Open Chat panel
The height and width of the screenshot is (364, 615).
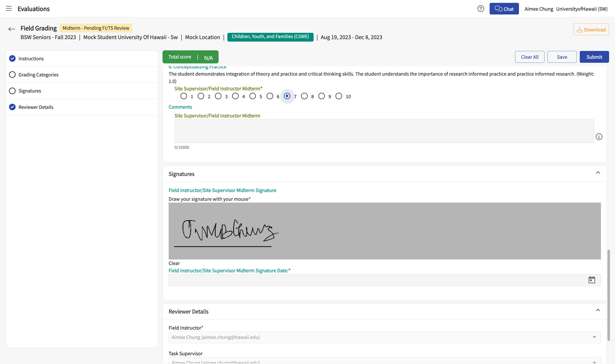pyautogui.click(x=504, y=9)
